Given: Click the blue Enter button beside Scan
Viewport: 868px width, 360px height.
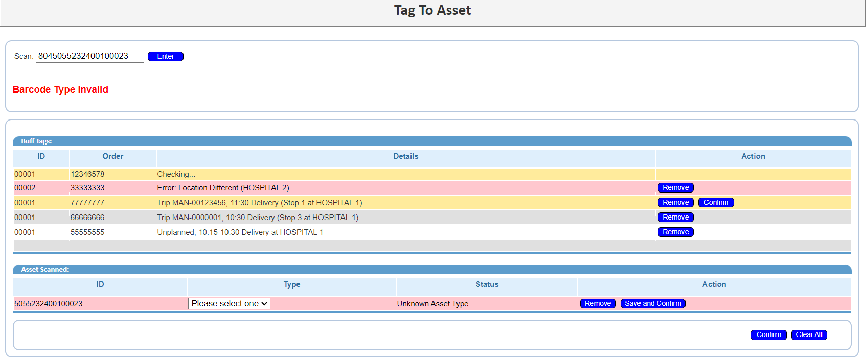Looking at the screenshot, I should (x=166, y=56).
